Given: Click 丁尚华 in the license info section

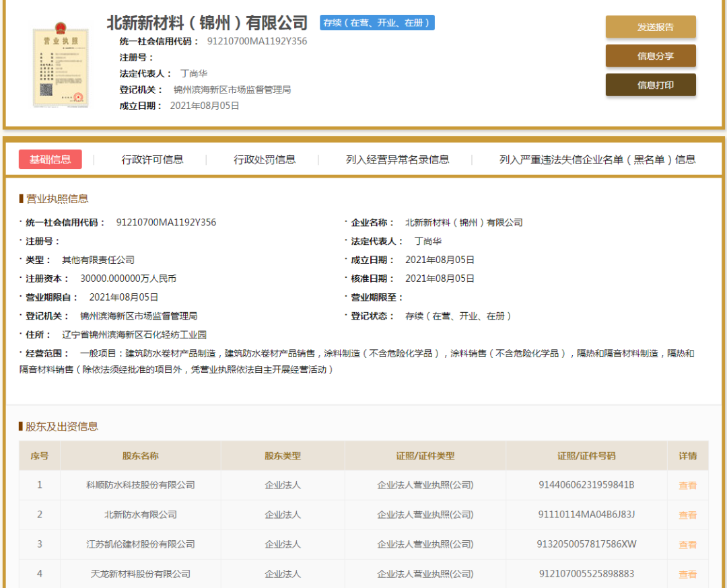Looking at the screenshot, I should click(x=427, y=242).
